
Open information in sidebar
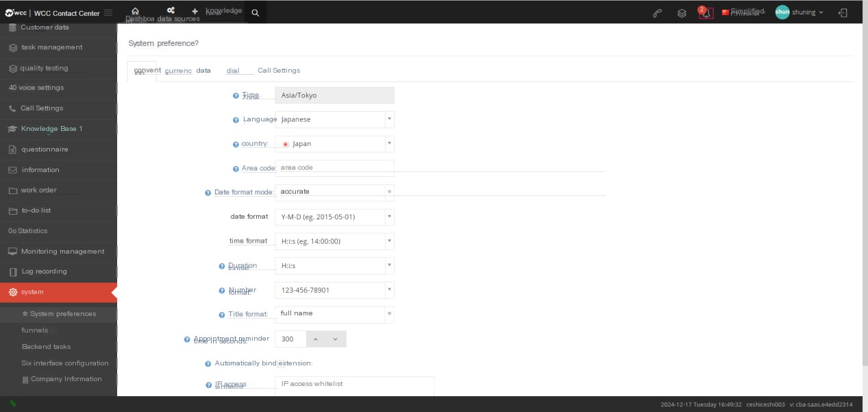coord(58,170)
